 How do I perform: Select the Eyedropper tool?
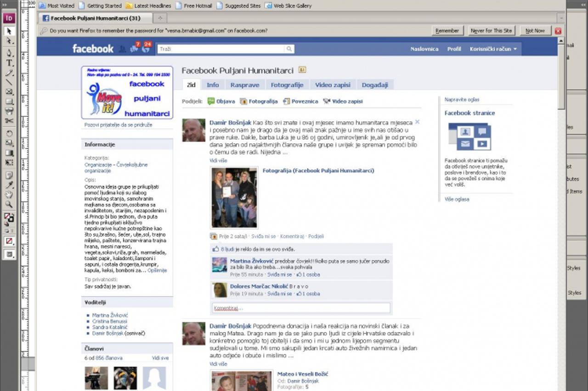click(x=9, y=185)
